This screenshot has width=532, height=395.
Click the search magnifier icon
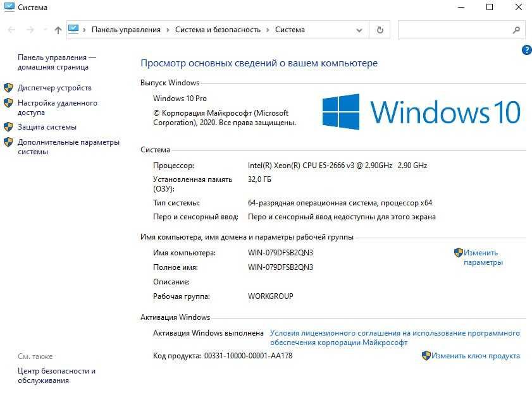pyautogui.click(x=516, y=30)
